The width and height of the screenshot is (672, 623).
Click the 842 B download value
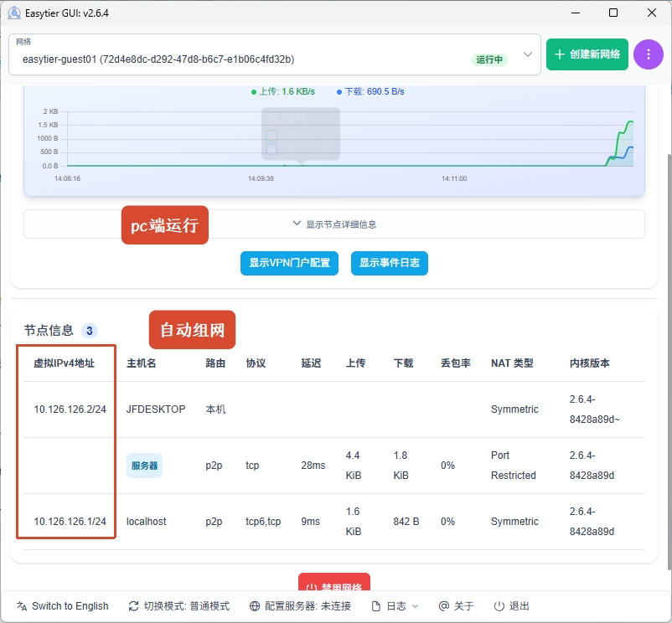click(406, 522)
